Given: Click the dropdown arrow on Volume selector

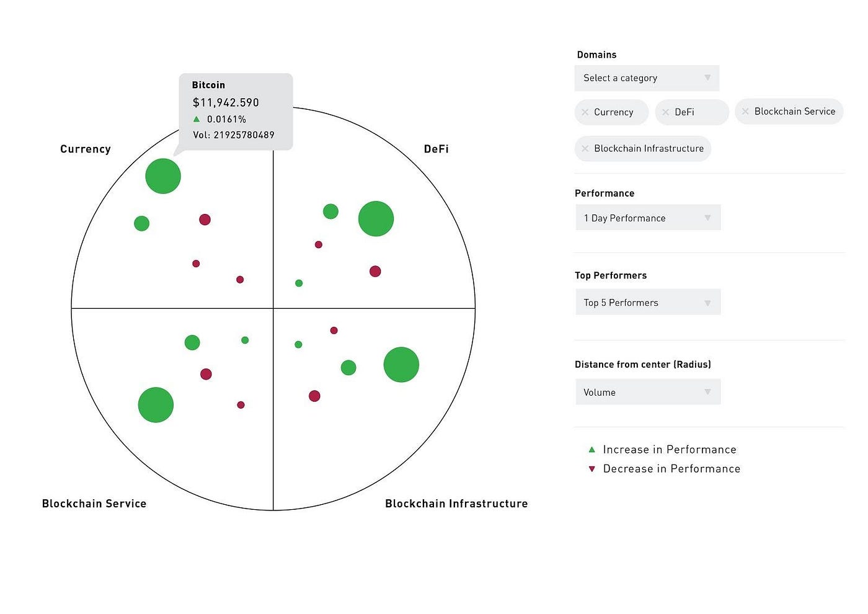Looking at the screenshot, I should point(707,392).
